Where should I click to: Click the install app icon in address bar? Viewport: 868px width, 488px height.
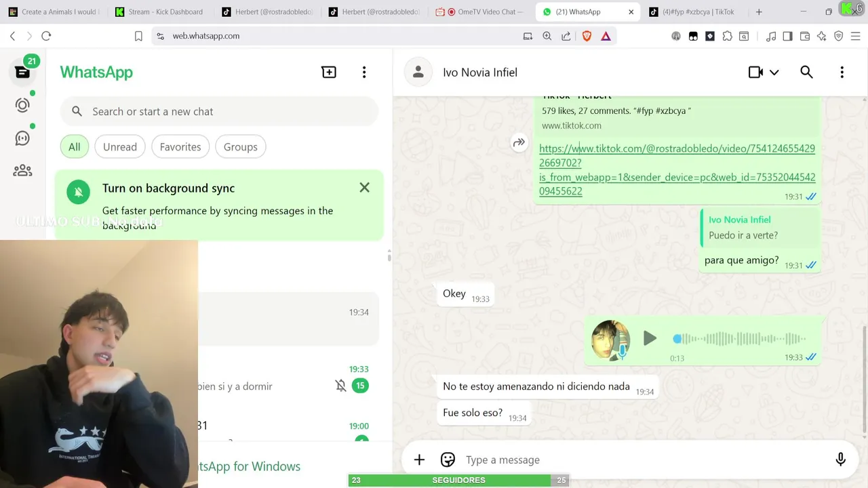tap(528, 36)
